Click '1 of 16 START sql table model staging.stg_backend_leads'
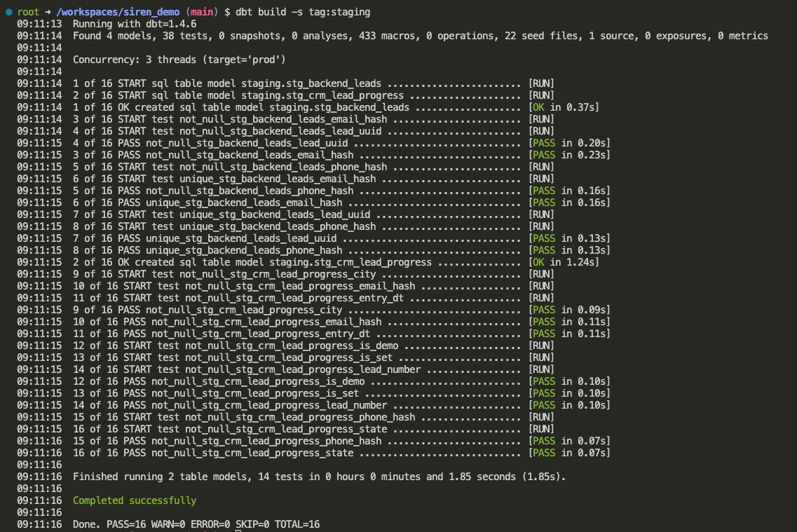This screenshot has width=797, height=532. (x=226, y=83)
